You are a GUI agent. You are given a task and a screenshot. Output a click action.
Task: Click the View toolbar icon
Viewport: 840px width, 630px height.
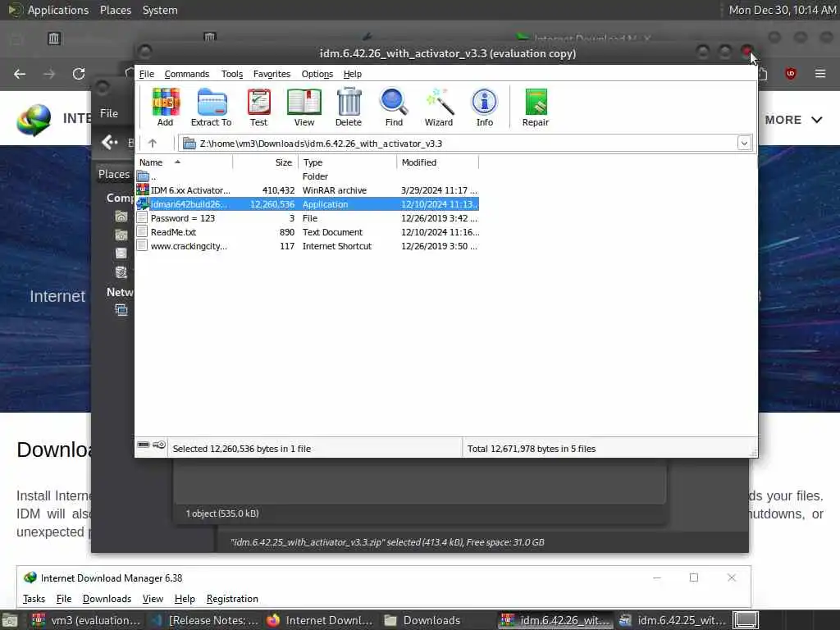pyautogui.click(x=304, y=107)
